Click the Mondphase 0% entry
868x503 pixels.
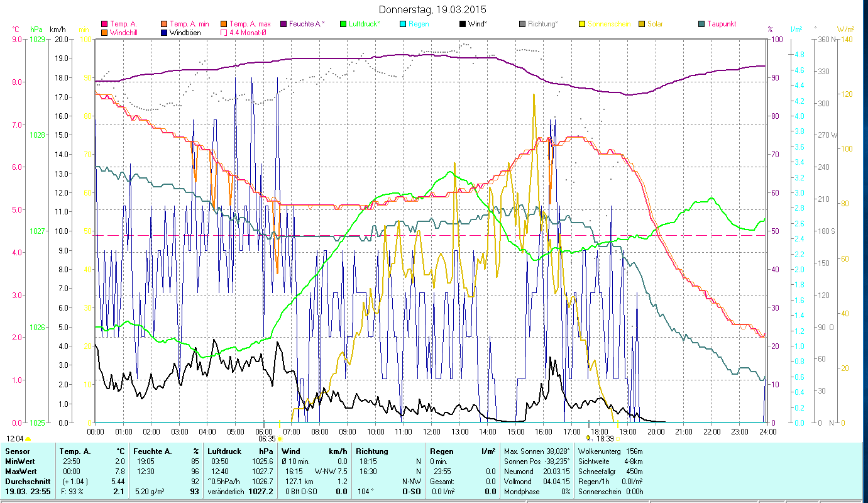click(x=537, y=491)
